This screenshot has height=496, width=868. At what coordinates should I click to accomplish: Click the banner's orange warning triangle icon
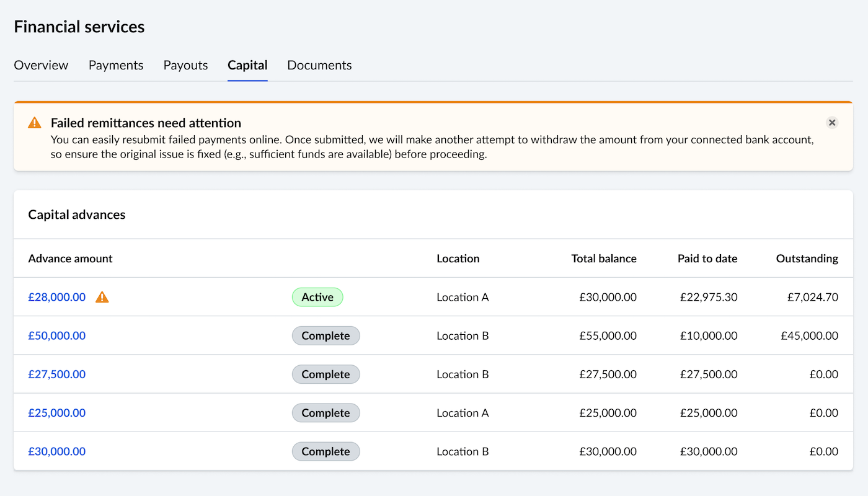coord(35,123)
